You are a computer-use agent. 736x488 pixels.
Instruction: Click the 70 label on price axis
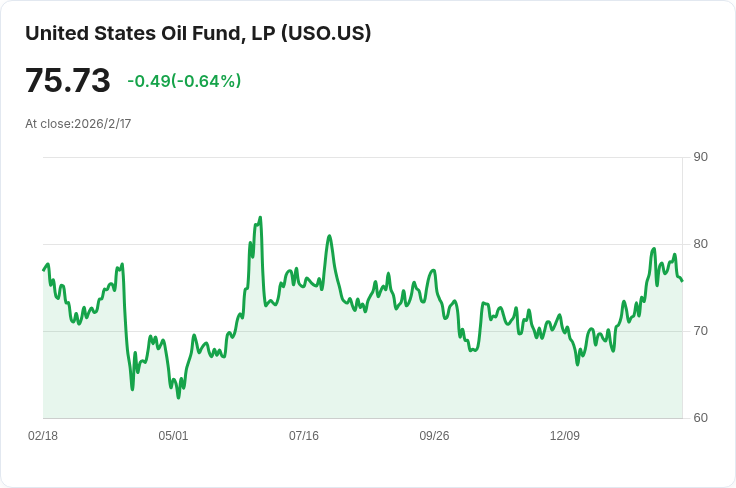click(x=700, y=331)
